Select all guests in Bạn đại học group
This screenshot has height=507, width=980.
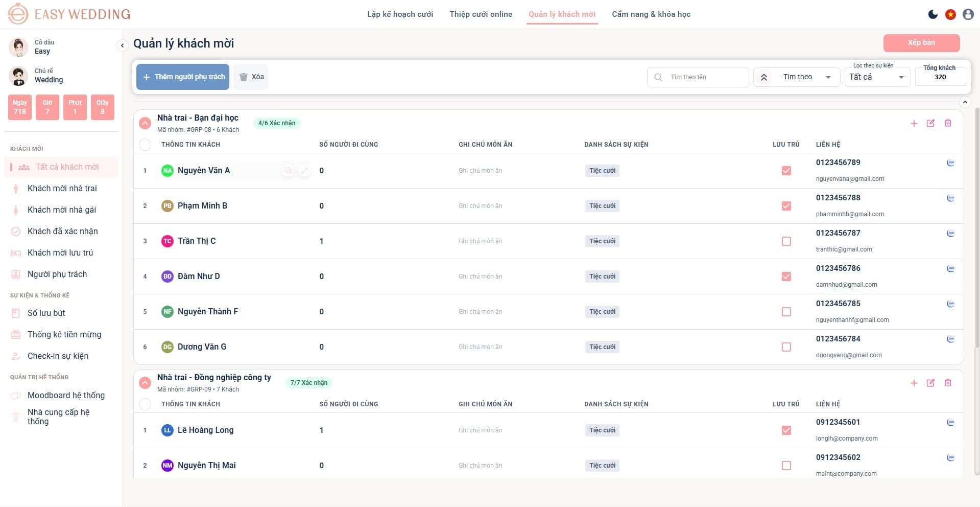[x=145, y=145]
